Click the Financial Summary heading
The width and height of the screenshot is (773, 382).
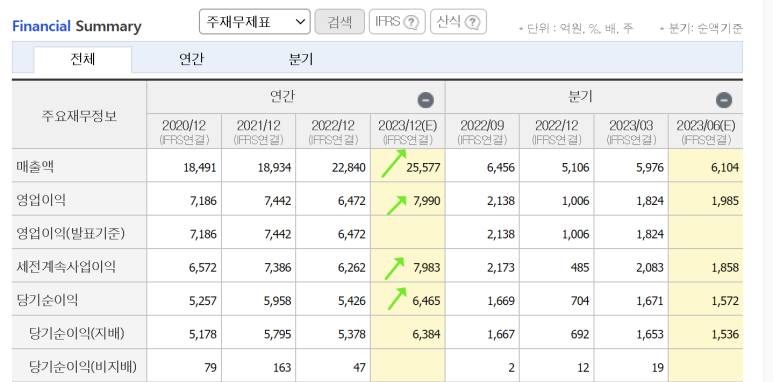tap(76, 26)
